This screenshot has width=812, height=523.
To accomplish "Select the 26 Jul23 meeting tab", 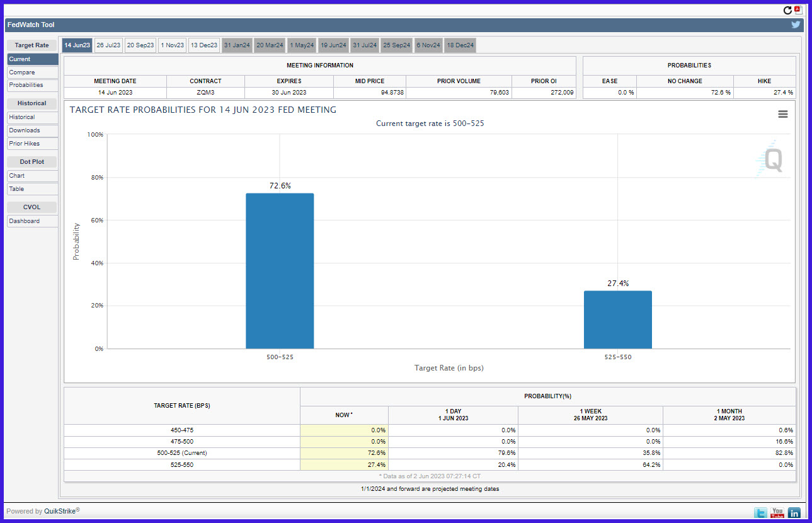I will point(108,45).
